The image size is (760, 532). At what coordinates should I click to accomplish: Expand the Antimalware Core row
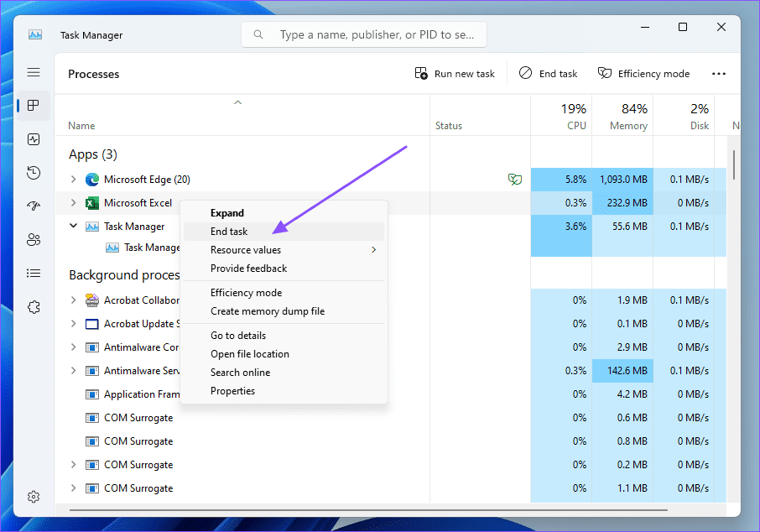tap(73, 347)
